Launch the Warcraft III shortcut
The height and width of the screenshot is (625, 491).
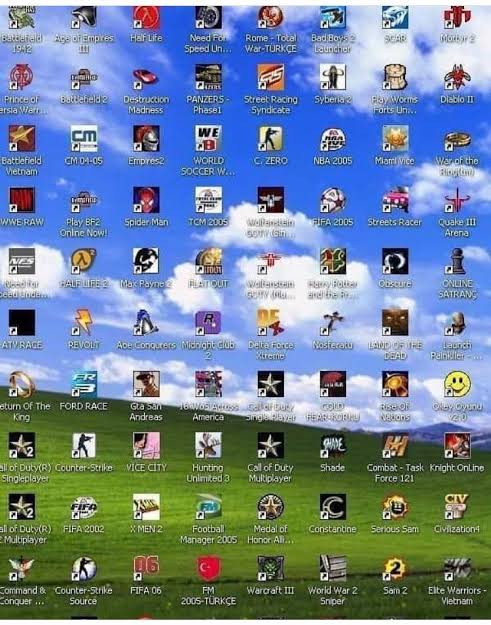[271, 568]
